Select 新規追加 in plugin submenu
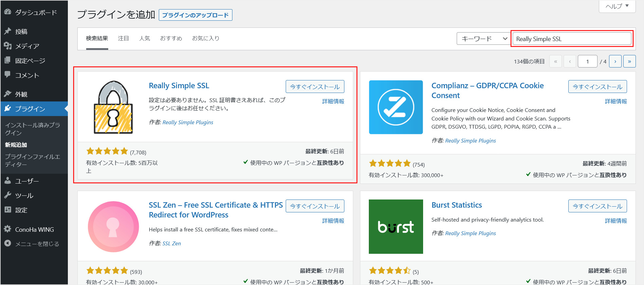 (x=16, y=145)
